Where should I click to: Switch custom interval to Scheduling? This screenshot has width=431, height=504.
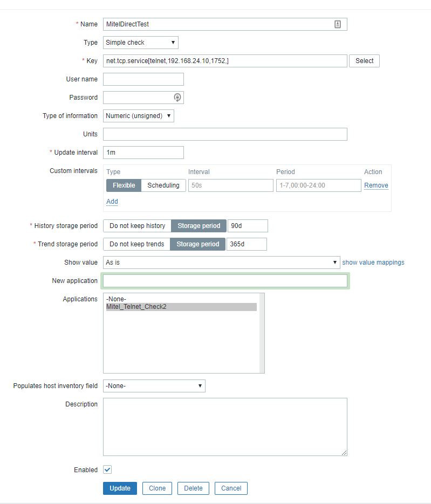click(163, 185)
